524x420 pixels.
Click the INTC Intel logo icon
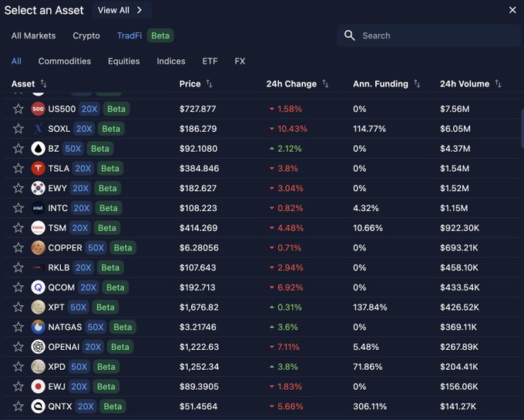click(38, 208)
